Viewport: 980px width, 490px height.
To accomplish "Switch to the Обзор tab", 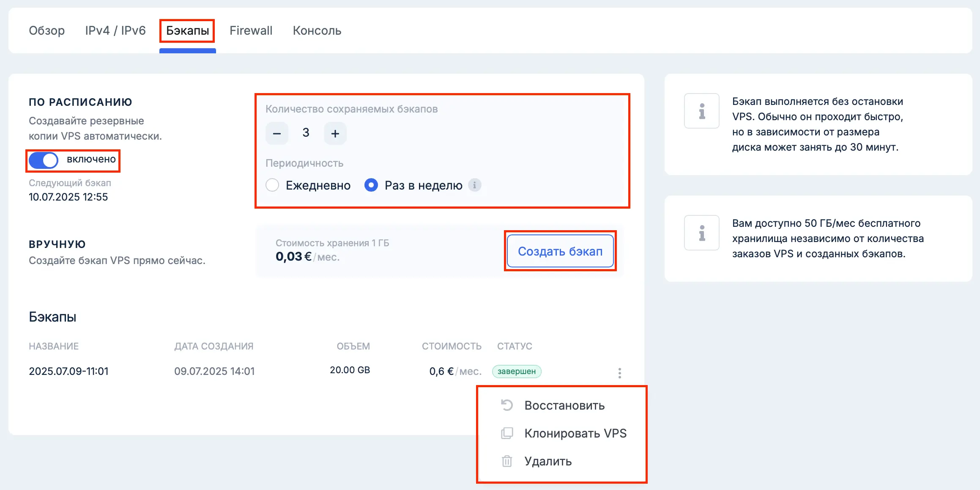I will point(47,30).
